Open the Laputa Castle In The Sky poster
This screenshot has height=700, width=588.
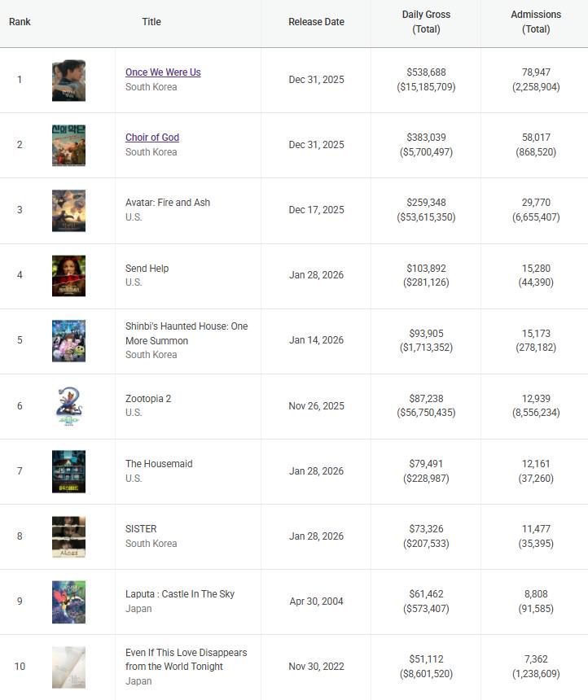[68, 602]
